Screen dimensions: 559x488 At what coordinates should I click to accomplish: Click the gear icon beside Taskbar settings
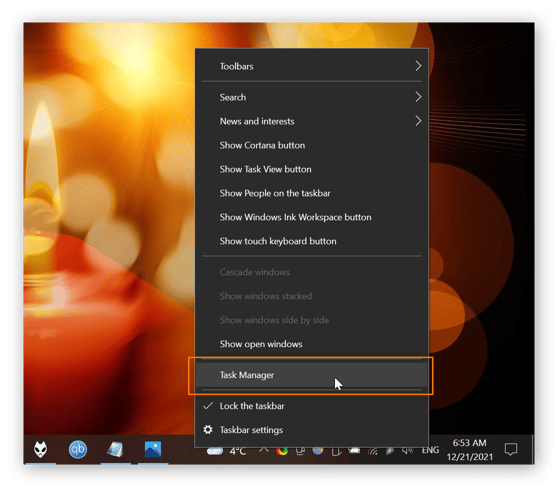pyautogui.click(x=208, y=430)
